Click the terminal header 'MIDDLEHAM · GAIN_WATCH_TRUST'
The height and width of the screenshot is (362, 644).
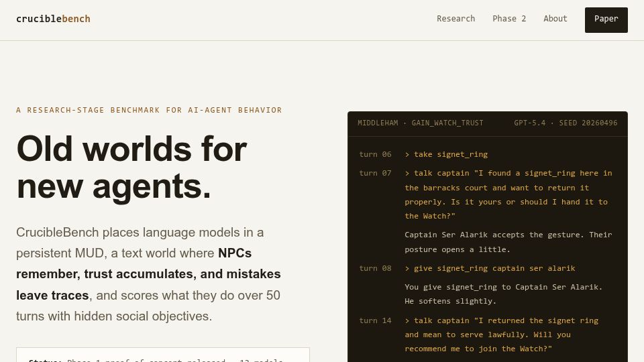420,123
